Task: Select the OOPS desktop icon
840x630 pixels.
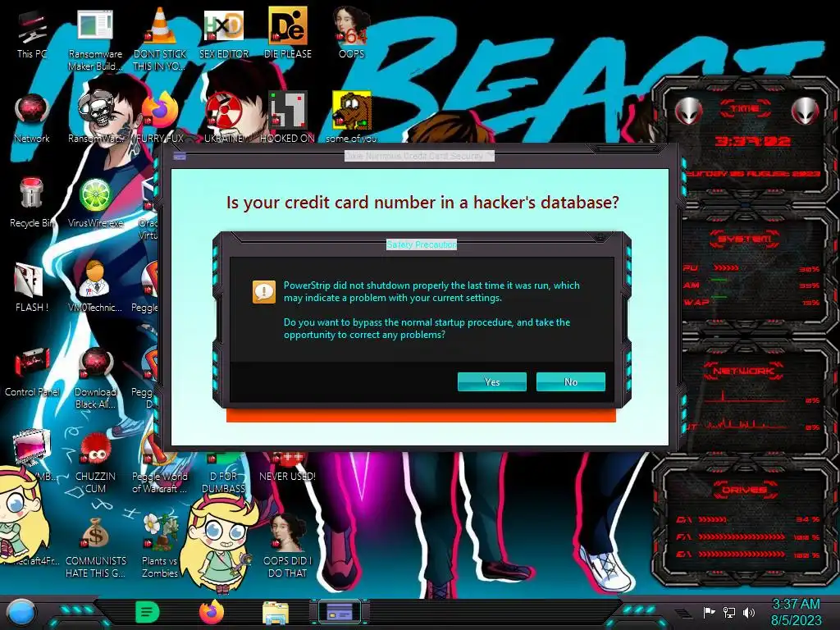Action: coord(351,33)
